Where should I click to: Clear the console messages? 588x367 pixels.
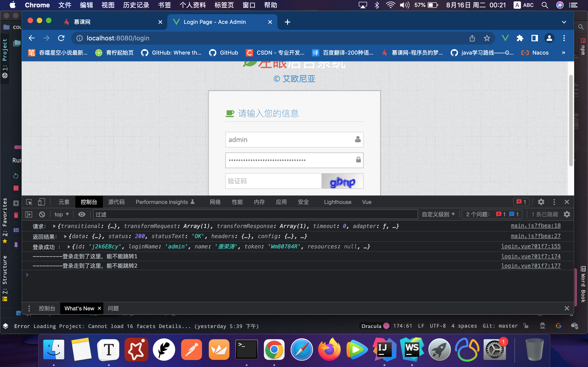(x=42, y=214)
